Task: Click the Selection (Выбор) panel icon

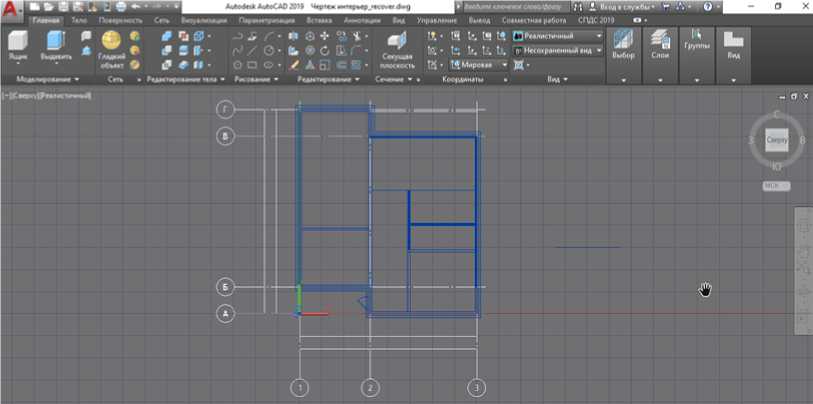Action: point(622,44)
